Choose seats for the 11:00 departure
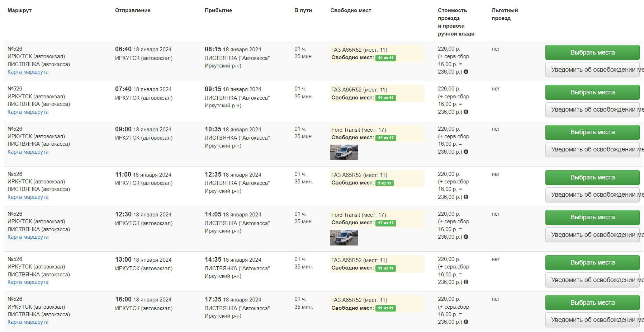 click(x=592, y=178)
